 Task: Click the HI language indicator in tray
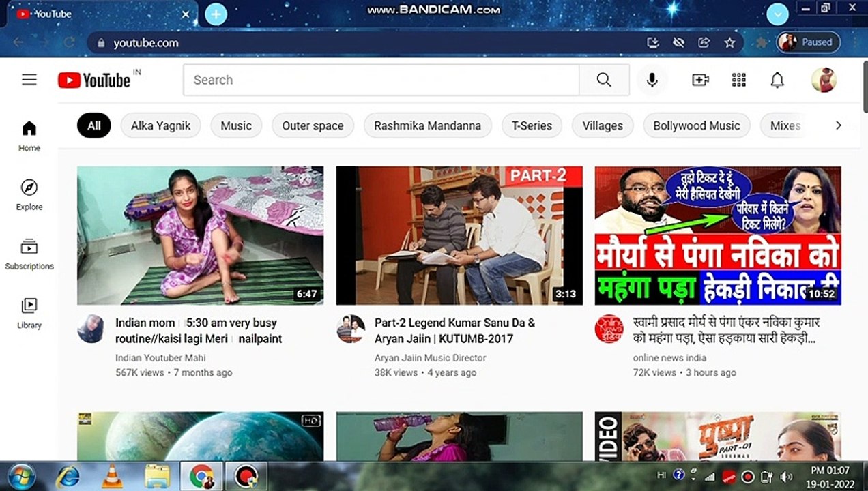tap(661, 475)
